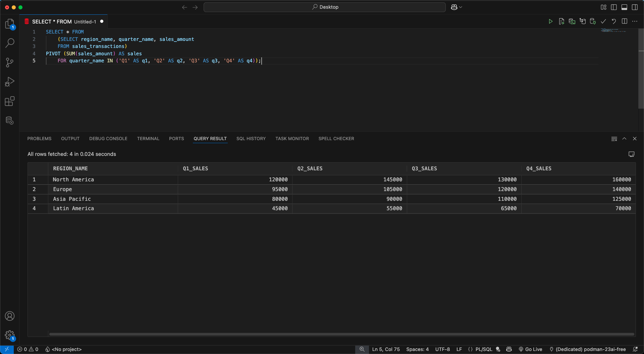Change indentation via Spaces: 4
The height and width of the screenshot is (354, 644).
pyautogui.click(x=417, y=349)
